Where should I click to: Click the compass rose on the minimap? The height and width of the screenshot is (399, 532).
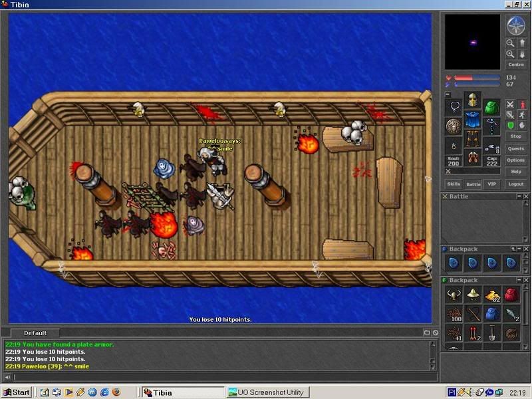click(x=516, y=26)
